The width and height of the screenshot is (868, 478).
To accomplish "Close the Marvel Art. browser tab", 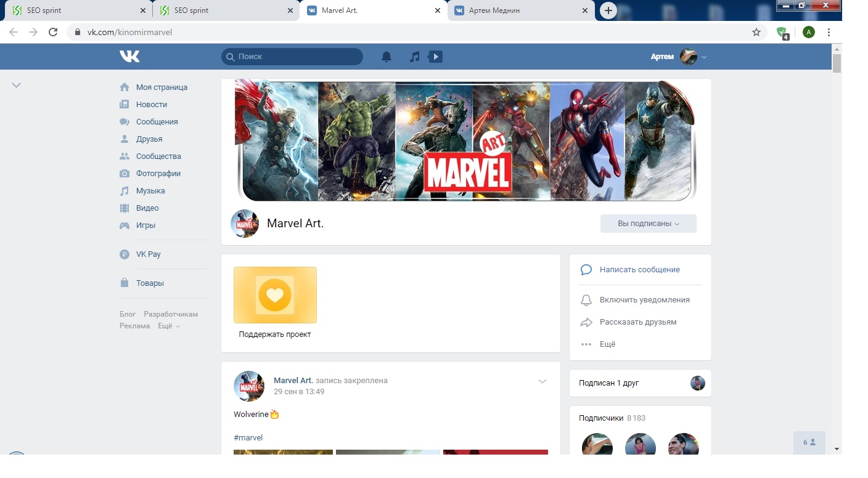I will coord(438,10).
